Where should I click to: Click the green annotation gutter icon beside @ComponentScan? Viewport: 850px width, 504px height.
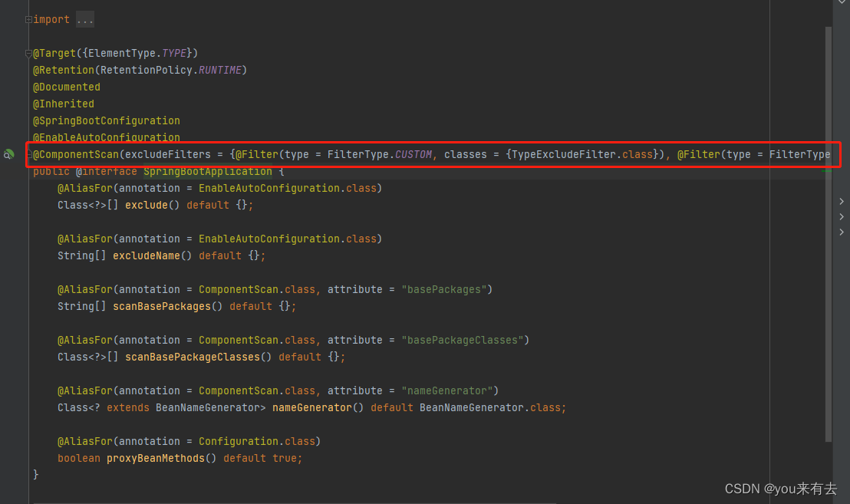click(x=9, y=154)
